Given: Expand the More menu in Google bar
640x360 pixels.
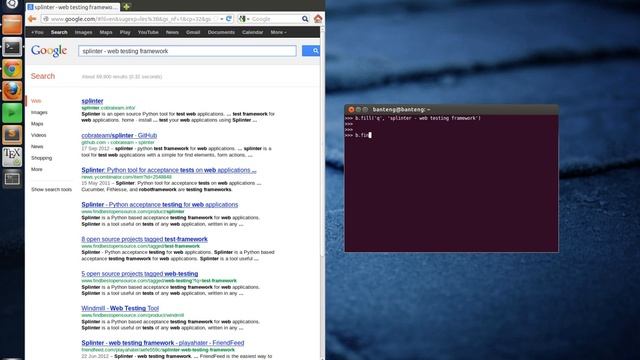Looking at the screenshot, I should pyautogui.click(x=278, y=32).
